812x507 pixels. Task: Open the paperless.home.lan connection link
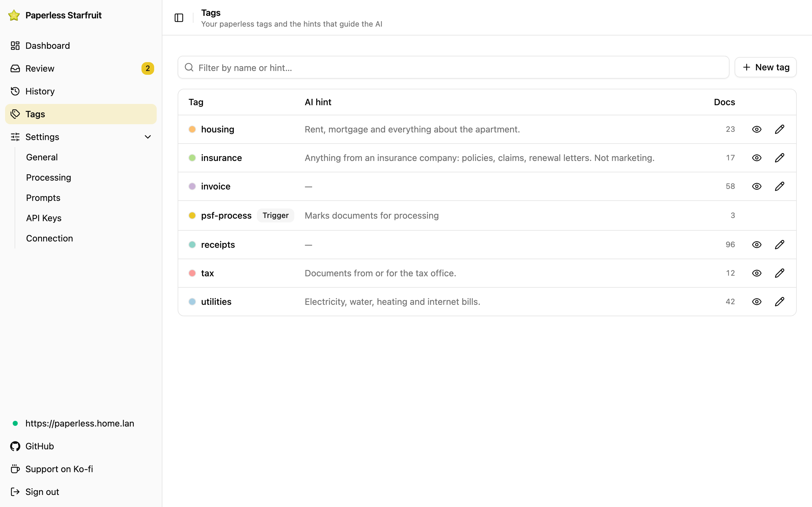[80, 424]
